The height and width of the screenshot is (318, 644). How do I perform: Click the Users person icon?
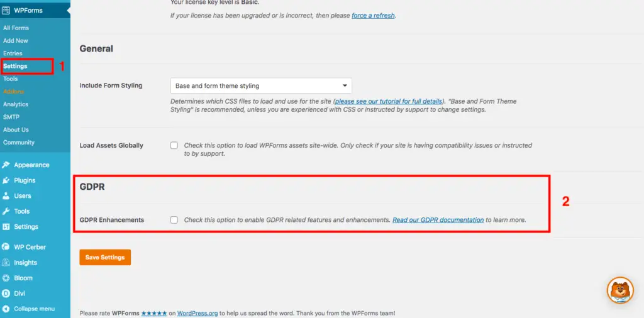click(6, 195)
